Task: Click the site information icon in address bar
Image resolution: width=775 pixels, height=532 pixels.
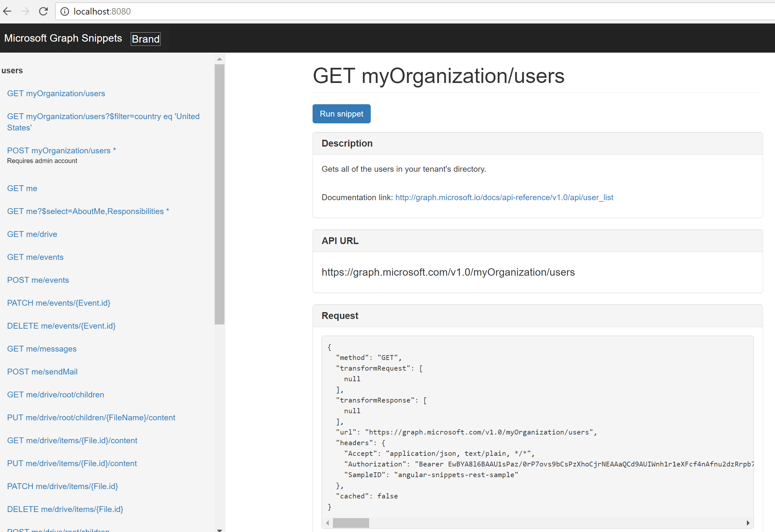Action: point(65,11)
